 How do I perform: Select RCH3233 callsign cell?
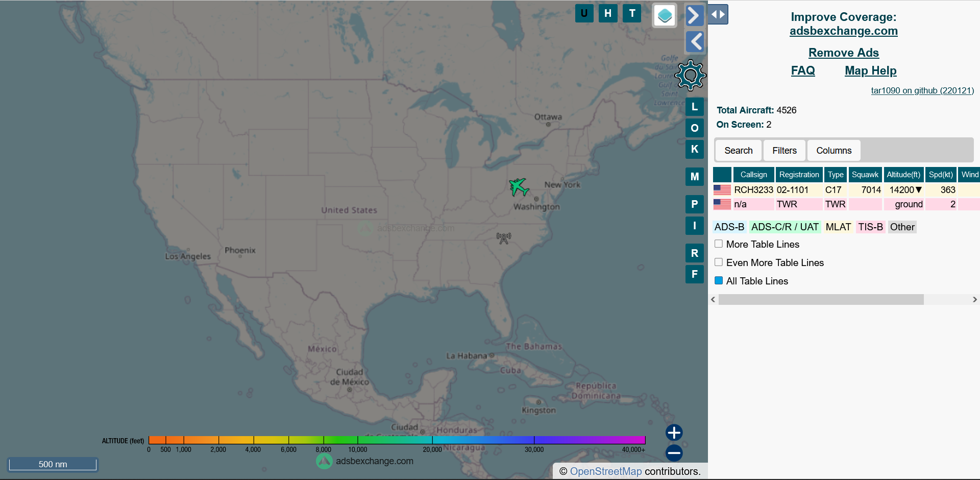(753, 190)
